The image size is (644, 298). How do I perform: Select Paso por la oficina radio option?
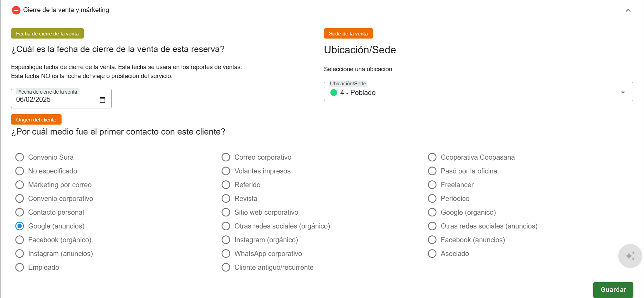click(432, 171)
